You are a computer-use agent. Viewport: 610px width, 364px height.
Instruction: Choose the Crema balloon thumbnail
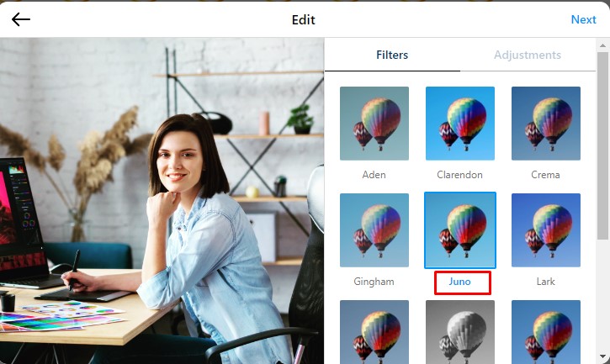coord(546,124)
